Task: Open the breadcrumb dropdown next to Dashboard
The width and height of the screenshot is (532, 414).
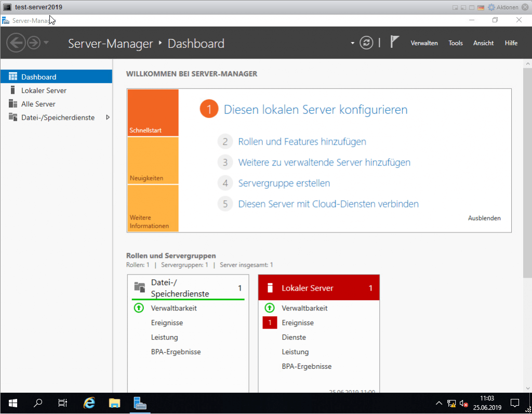Action: point(352,44)
